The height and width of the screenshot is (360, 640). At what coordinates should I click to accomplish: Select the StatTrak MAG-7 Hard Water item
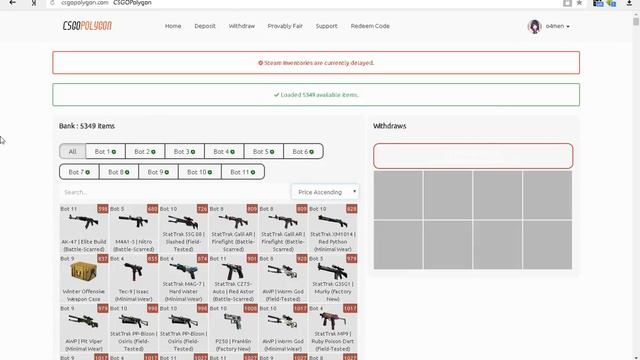[x=183, y=278]
